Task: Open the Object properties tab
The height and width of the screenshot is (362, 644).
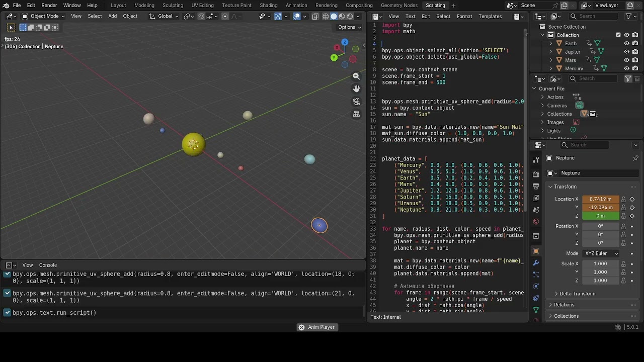Action: click(x=536, y=251)
